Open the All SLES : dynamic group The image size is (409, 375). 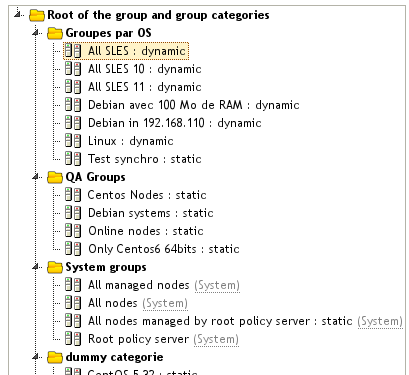click(137, 51)
